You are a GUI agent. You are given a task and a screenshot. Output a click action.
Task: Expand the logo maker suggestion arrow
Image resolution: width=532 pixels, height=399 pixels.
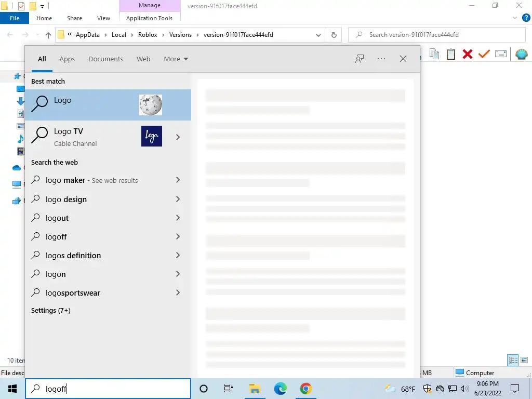[x=178, y=180]
